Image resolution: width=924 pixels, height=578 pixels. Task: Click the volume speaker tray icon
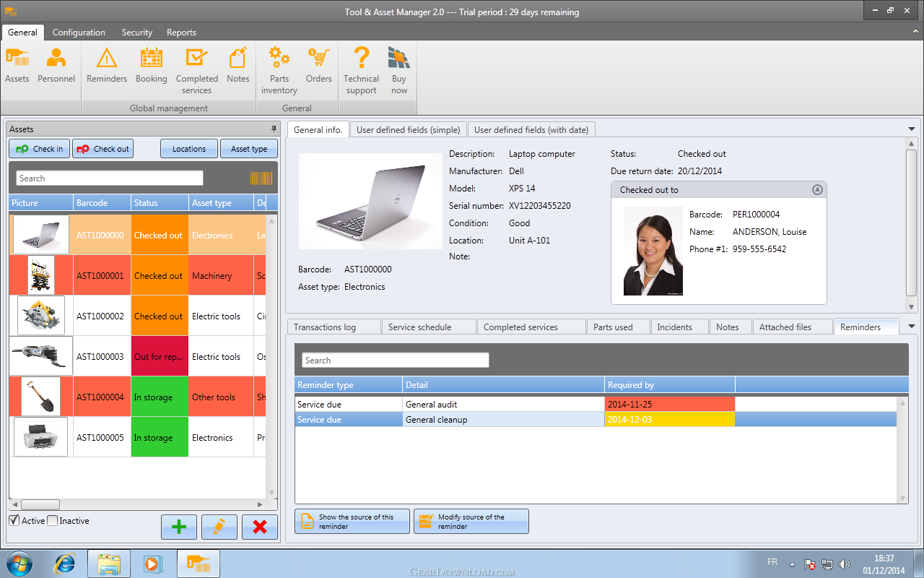845,564
